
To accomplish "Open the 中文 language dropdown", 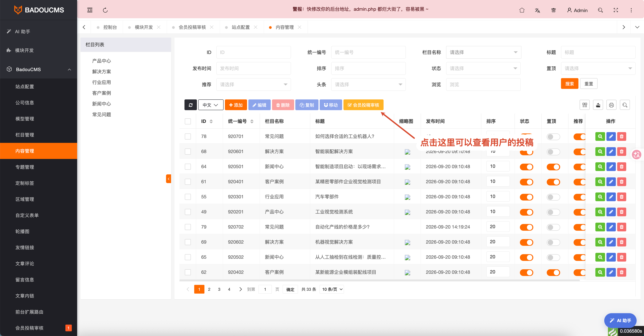I will pyautogui.click(x=210, y=105).
